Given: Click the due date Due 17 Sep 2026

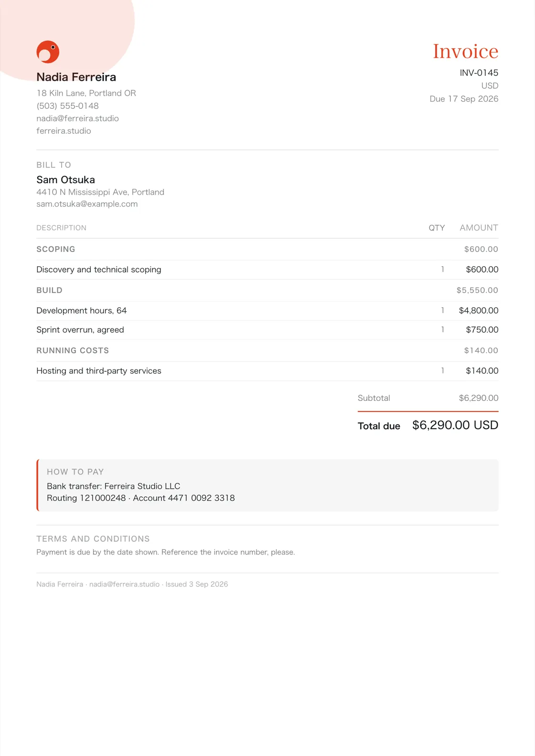Looking at the screenshot, I should (x=464, y=99).
